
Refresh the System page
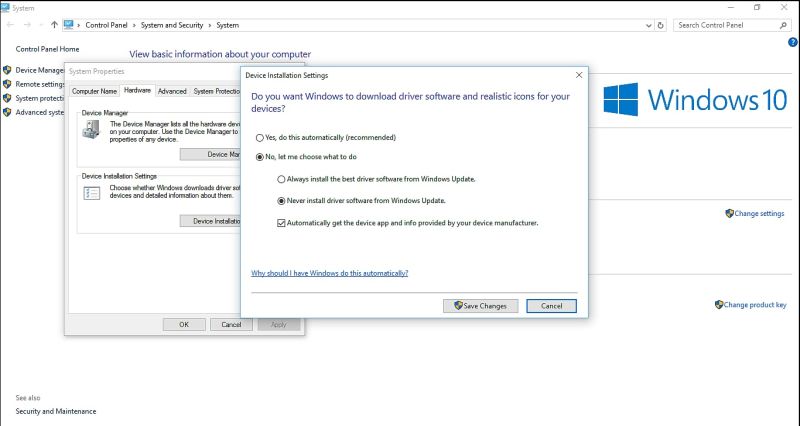pyautogui.click(x=661, y=25)
